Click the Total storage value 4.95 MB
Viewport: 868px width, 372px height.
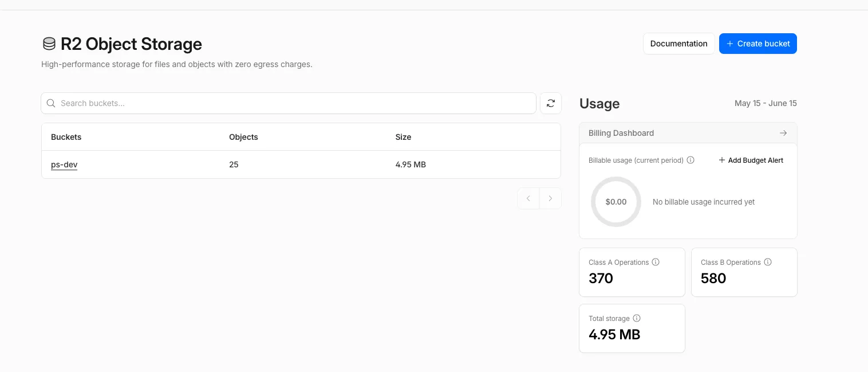click(x=614, y=335)
